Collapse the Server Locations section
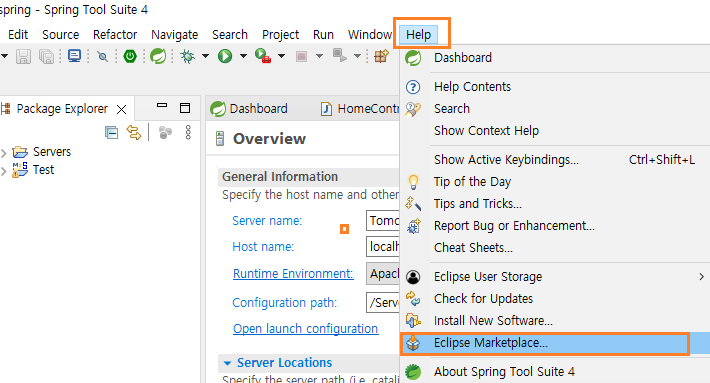This screenshot has width=710, height=383. (227, 363)
